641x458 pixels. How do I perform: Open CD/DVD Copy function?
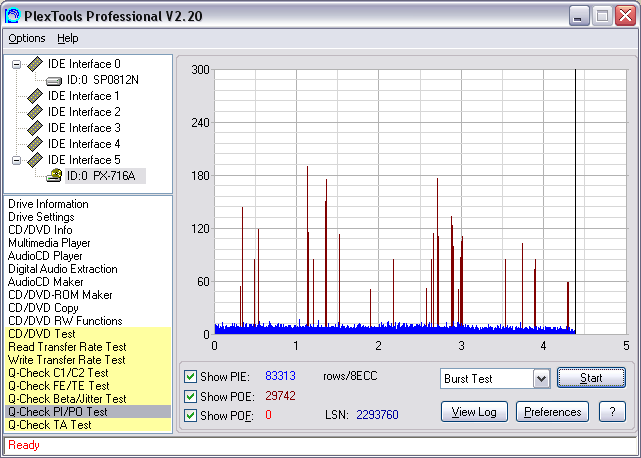point(43,308)
